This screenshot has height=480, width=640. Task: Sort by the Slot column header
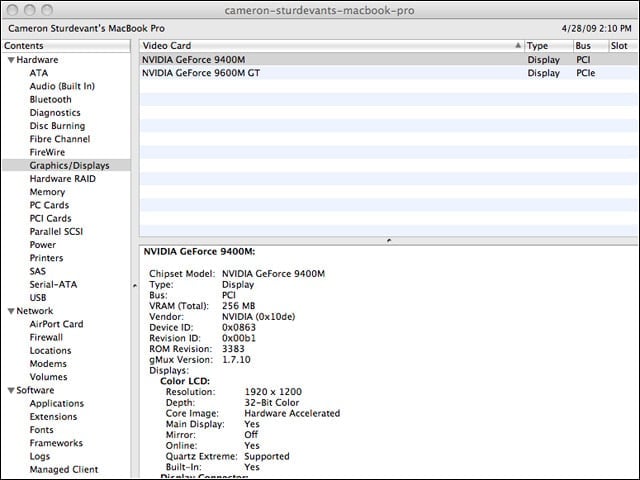click(x=622, y=46)
